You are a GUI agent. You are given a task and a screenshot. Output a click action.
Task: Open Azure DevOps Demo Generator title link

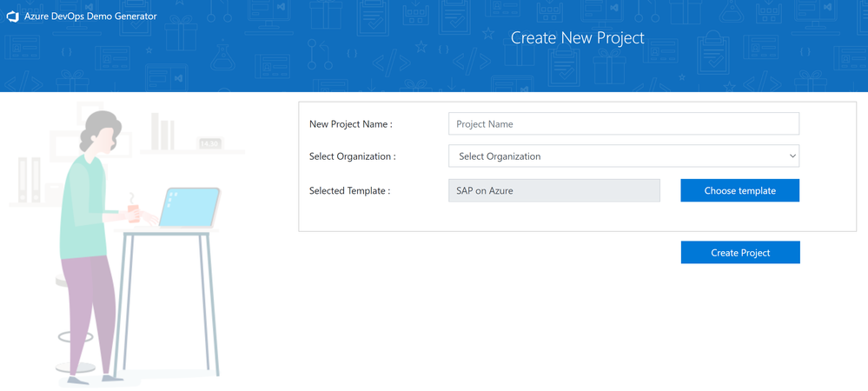click(x=90, y=17)
